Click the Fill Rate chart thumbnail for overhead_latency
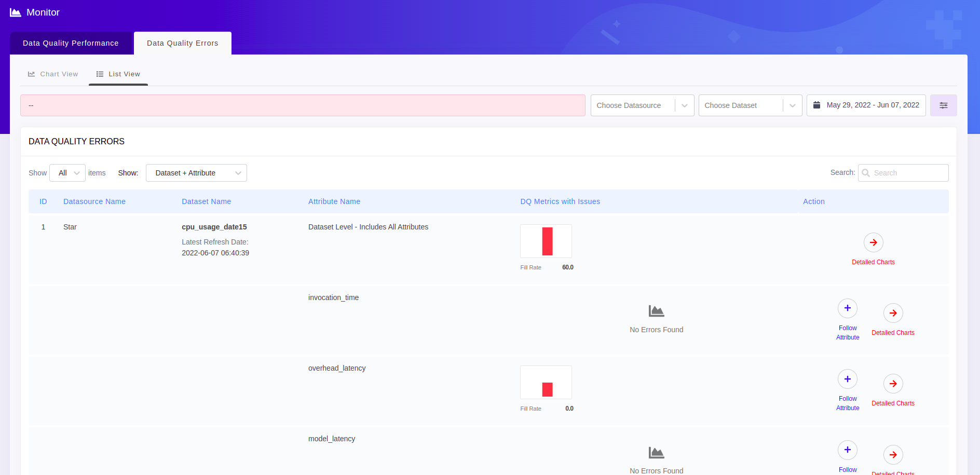The width and height of the screenshot is (980, 475). tap(546, 383)
